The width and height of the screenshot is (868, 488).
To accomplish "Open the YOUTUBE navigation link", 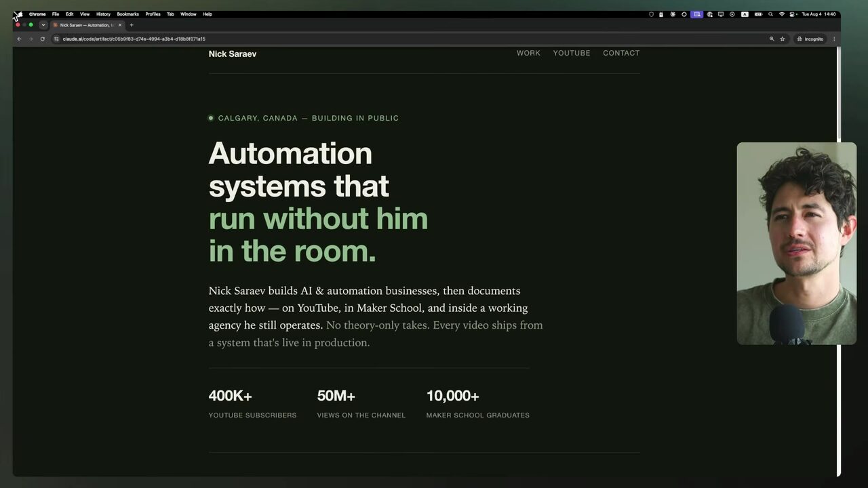I will (x=572, y=53).
